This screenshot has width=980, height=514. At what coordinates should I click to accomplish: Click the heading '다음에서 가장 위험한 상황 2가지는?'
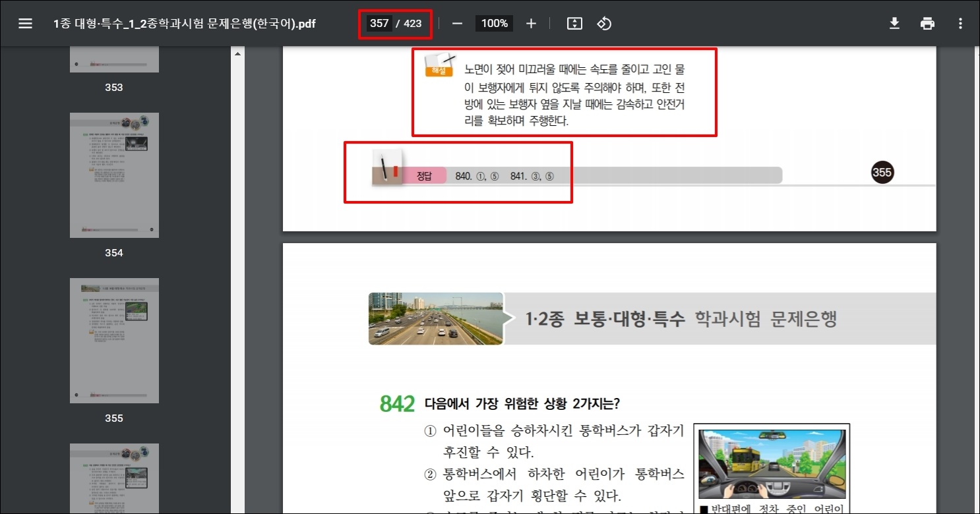pyautogui.click(x=521, y=403)
